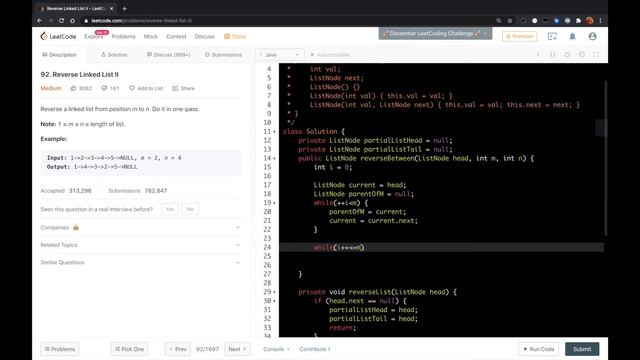640x360 pixels.
Task: Click the Submit button
Action: [x=582, y=349]
